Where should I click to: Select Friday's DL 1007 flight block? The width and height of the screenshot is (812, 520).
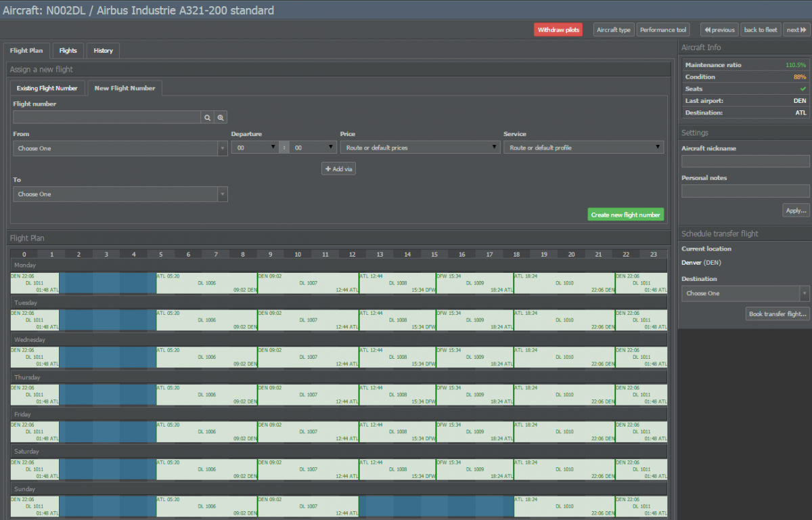pyautogui.click(x=309, y=432)
